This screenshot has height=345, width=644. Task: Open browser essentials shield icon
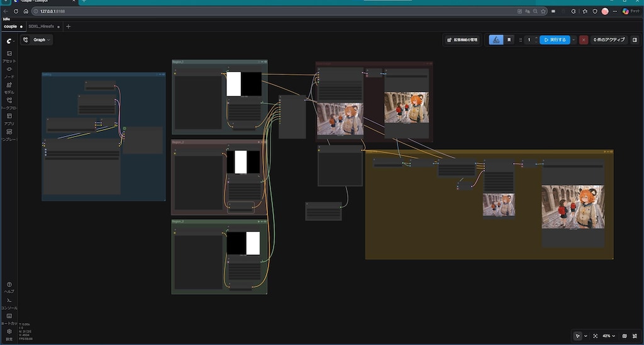595,11
